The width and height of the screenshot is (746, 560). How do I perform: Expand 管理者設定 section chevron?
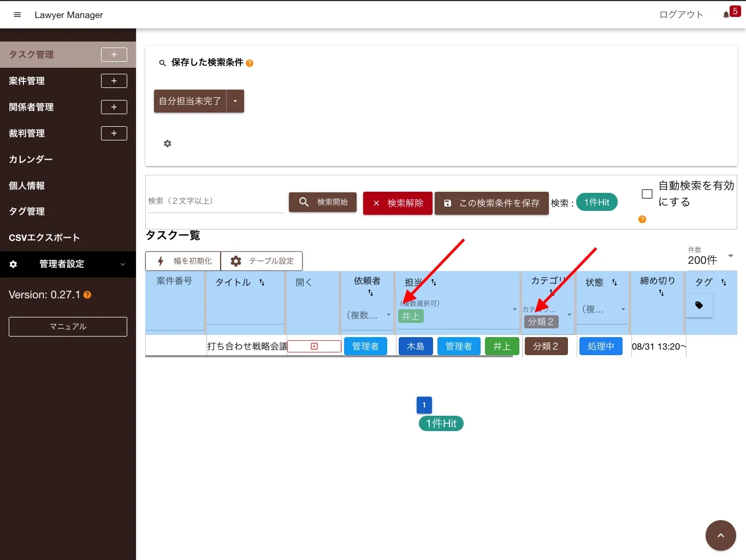(x=123, y=264)
